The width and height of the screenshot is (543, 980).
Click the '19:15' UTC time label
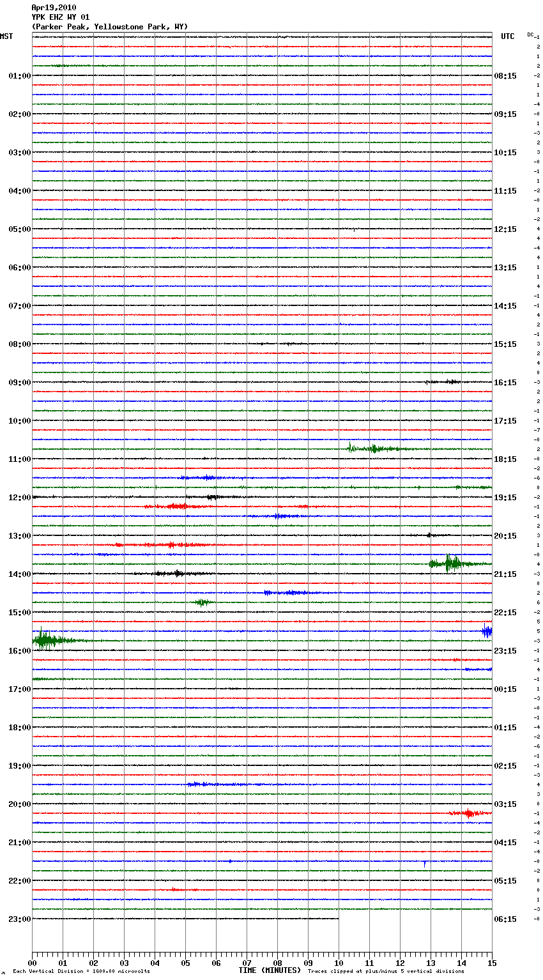point(505,498)
